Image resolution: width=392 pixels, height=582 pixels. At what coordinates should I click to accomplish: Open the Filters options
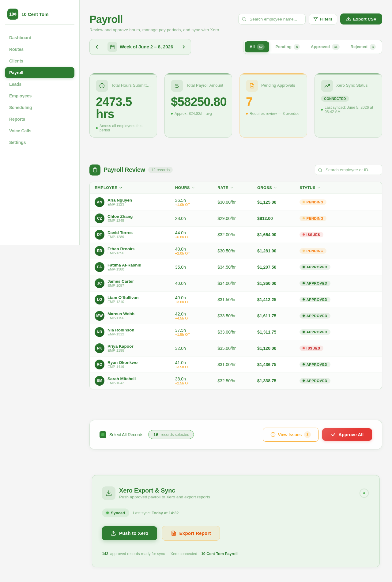[323, 19]
